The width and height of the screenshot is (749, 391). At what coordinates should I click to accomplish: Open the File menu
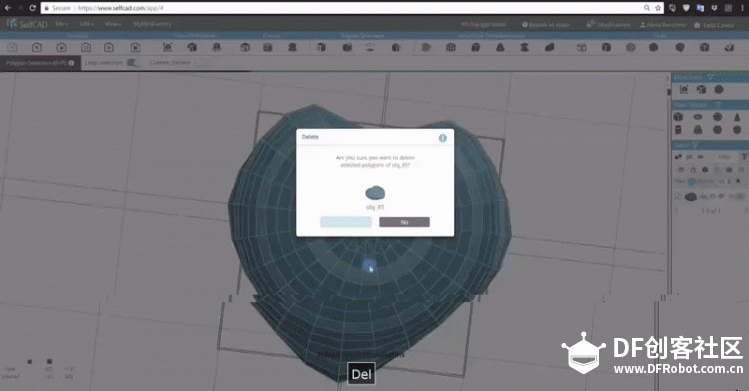click(62, 24)
